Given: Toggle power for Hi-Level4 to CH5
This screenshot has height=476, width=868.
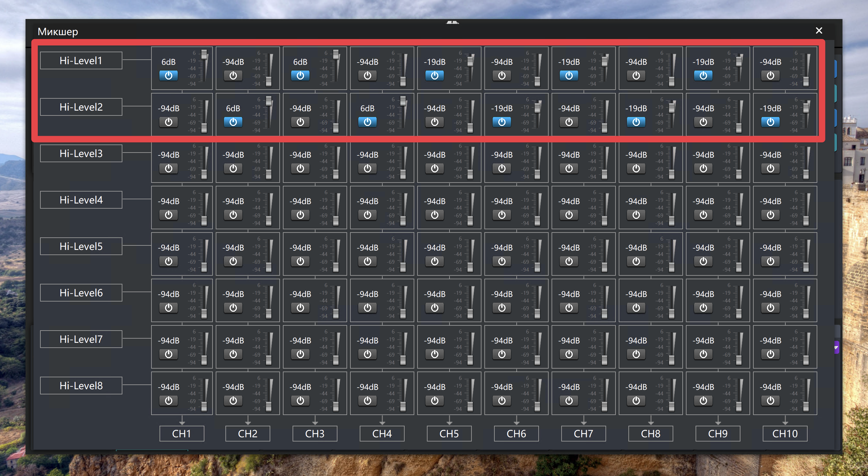Looking at the screenshot, I should (x=435, y=215).
